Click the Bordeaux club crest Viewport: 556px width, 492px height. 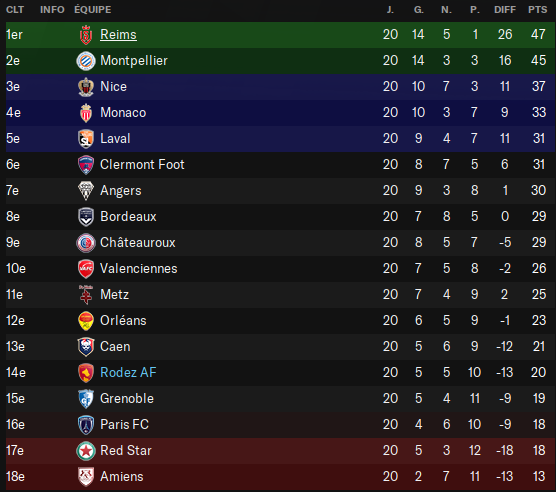[86, 217]
